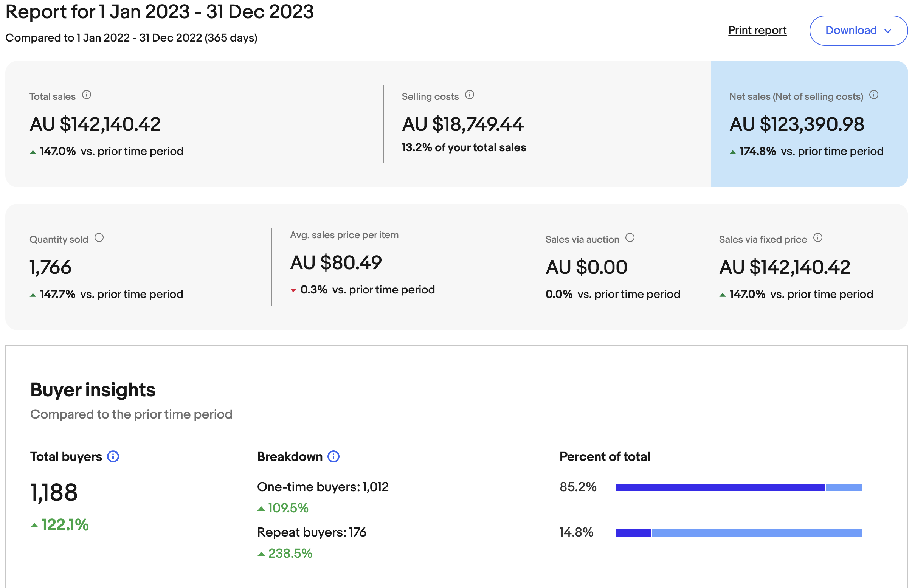Click the Print report link
The height and width of the screenshot is (588, 912).
point(757,31)
